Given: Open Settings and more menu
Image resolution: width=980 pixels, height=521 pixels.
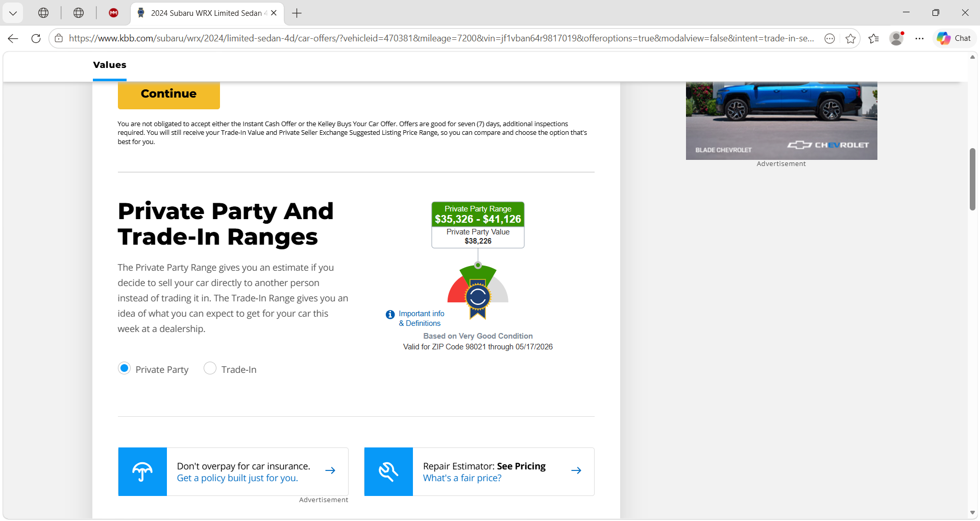Looking at the screenshot, I should coord(920,38).
